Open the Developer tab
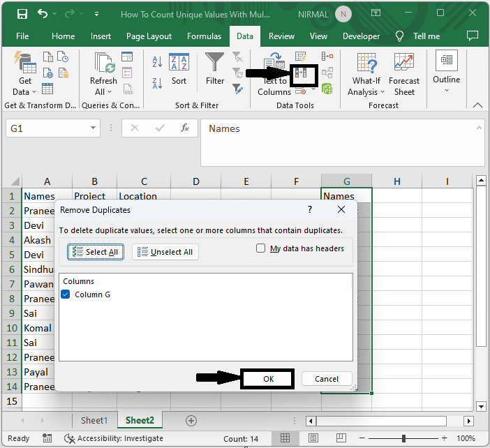Image resolution: width=490 pixels, height=448 pixels. pyautogui.click(x=361, y=36)
